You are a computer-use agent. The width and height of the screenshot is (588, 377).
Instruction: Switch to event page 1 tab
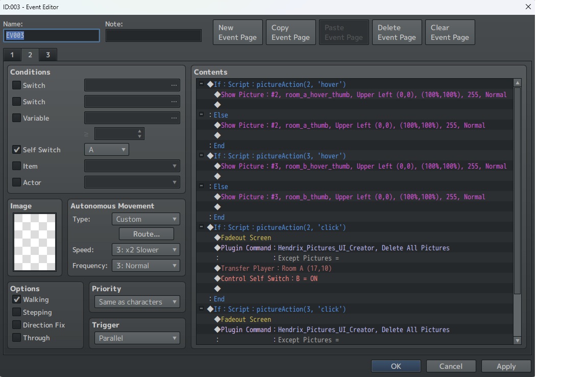[12, 55]
